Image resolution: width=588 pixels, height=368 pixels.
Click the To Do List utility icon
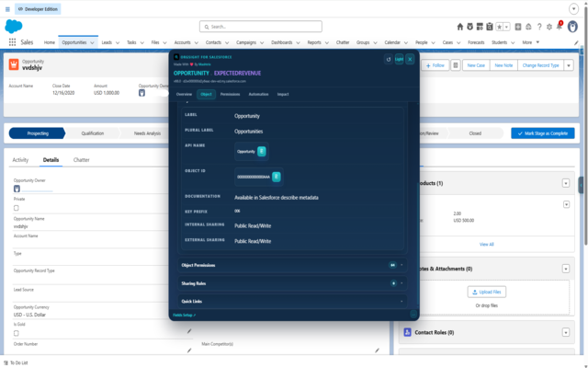click(6, 362)
